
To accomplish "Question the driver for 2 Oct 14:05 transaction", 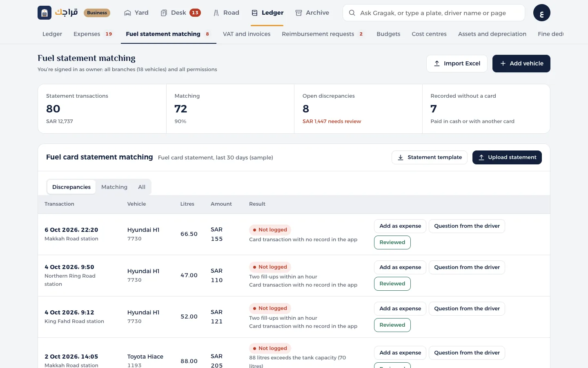I will [x=467, y=353].
